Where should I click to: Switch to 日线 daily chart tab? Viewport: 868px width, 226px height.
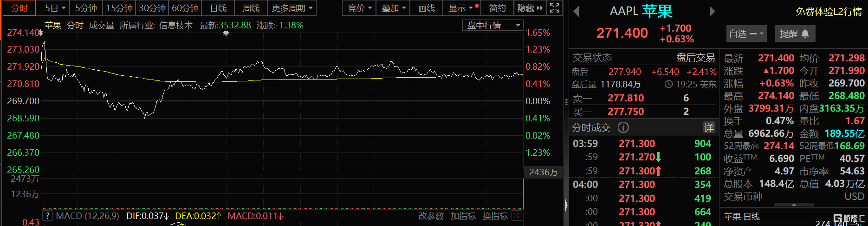point(218,8)
